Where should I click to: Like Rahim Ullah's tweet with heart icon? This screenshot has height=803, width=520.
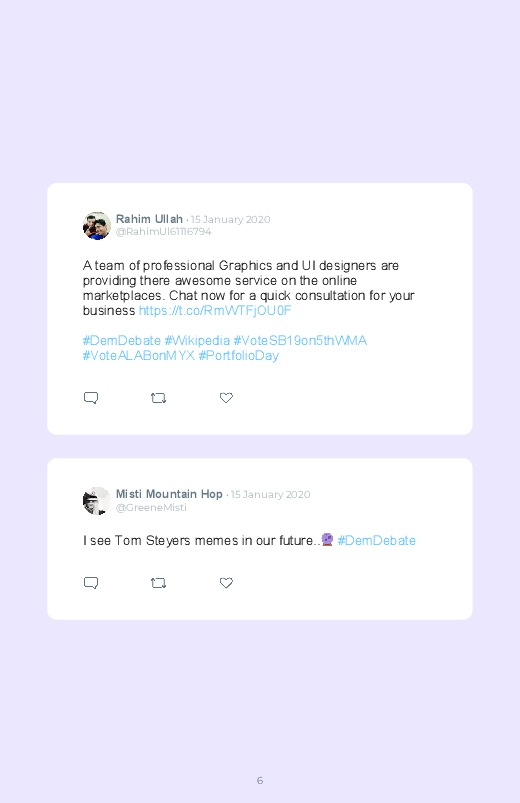[x=226, y=397]
